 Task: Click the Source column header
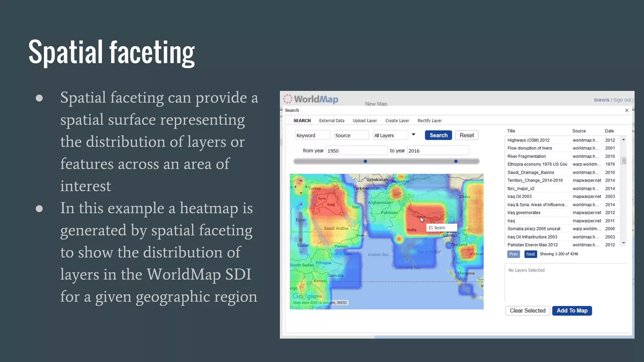(x=579, y=131)
